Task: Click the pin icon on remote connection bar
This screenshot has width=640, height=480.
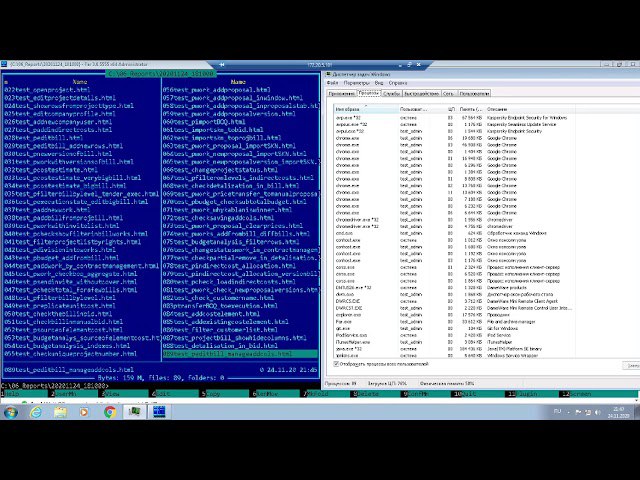Action: tap(222, 64)
